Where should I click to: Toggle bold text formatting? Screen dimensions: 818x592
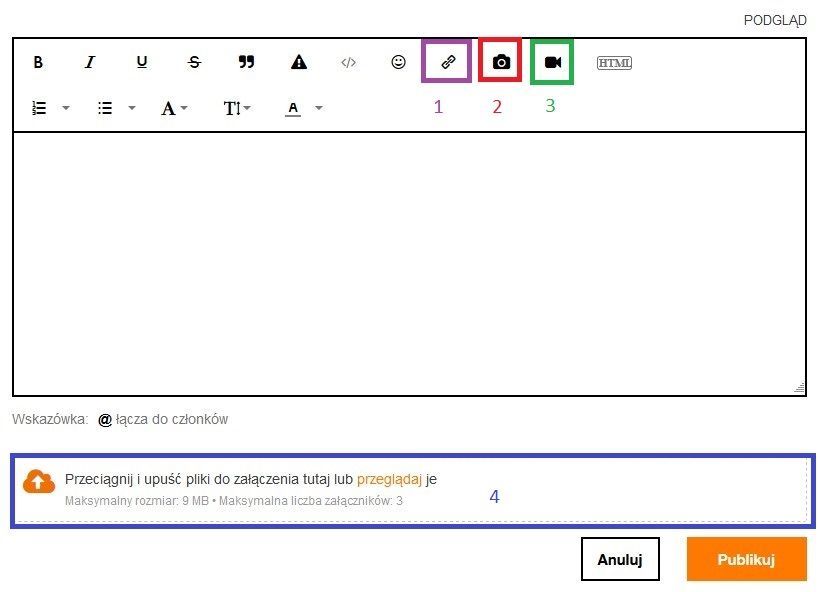pyautogui.click(x=38, y=62)
